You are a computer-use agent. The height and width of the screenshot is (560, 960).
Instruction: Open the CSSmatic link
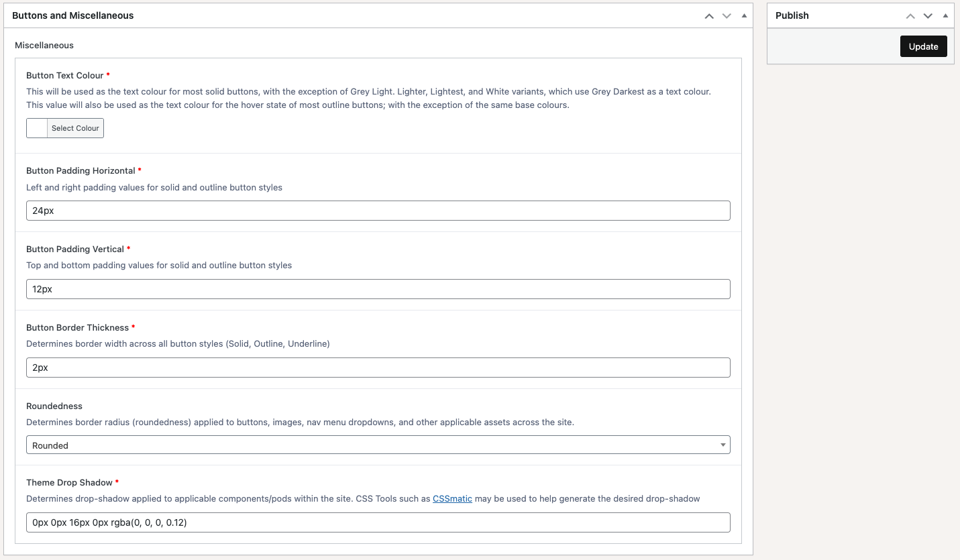point(452,499)
